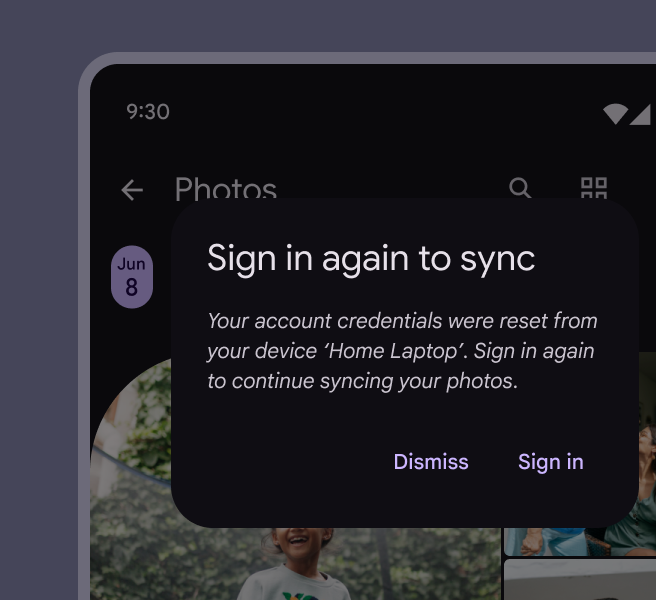Viewport: 656px width, 600px height.
Task: Tap the Wi-Fi status icon
Action: (615, 114)
